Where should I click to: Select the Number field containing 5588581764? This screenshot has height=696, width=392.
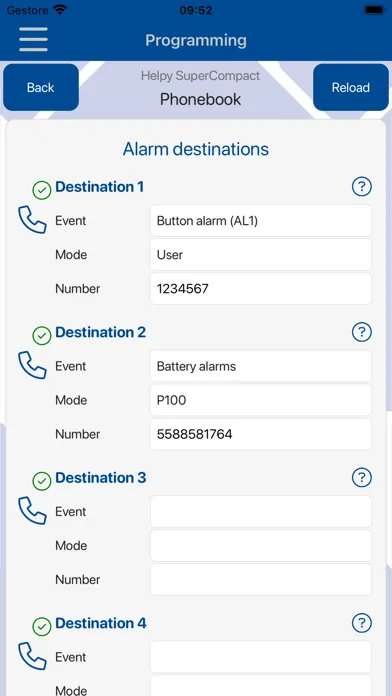pos(261,434)
